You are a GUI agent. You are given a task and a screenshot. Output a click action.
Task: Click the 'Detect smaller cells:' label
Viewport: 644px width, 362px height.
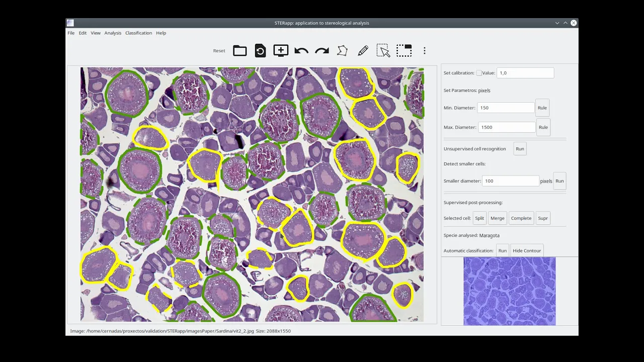[464, 164]
